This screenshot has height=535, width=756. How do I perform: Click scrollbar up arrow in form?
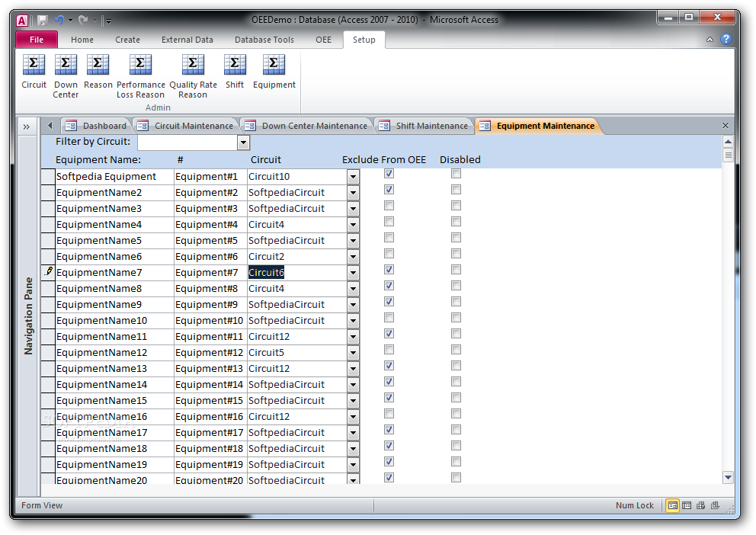coord(728,142)
